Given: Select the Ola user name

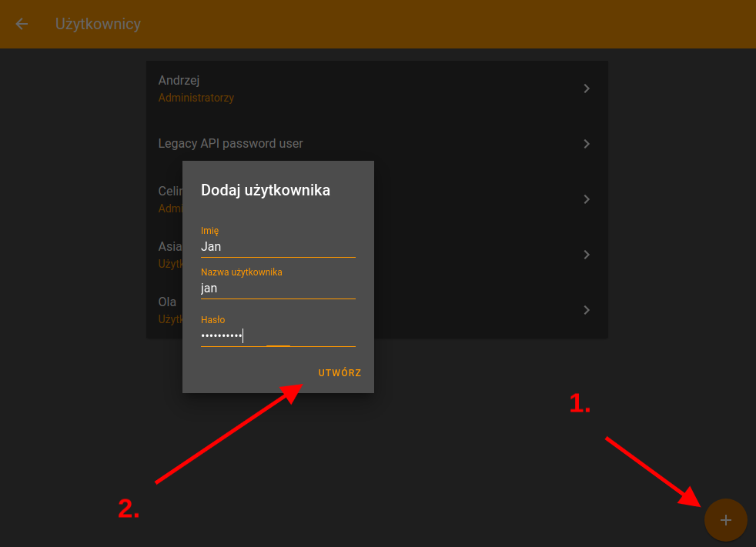Looking at the screenshot, I should (167, 302).
